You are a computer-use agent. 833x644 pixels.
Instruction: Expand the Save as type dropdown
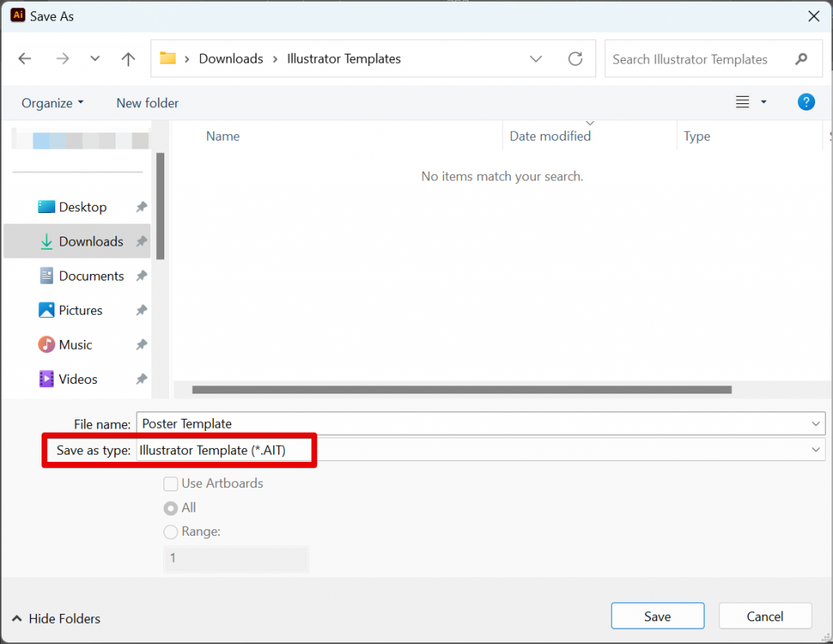click(x=816, y=450)
